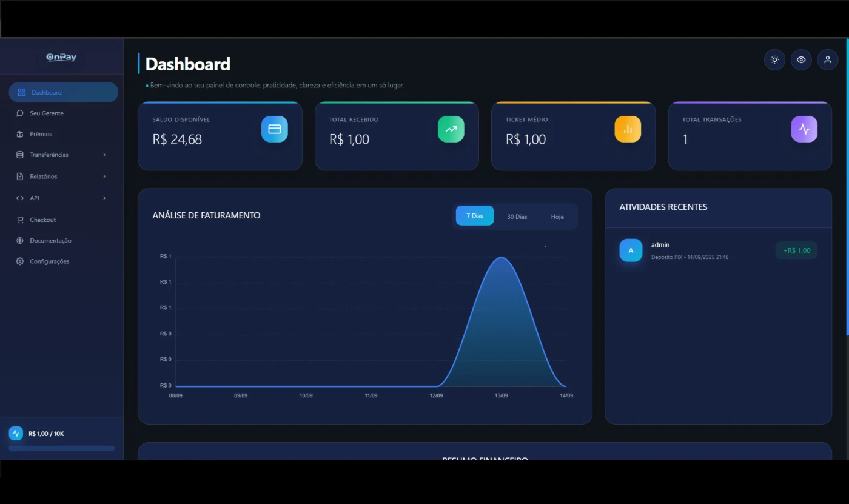This screenshot has width=849, height=504.
Task: Click the activity icon beside R$ 1,00 / 10K
Action: click(x=16, y=433)
